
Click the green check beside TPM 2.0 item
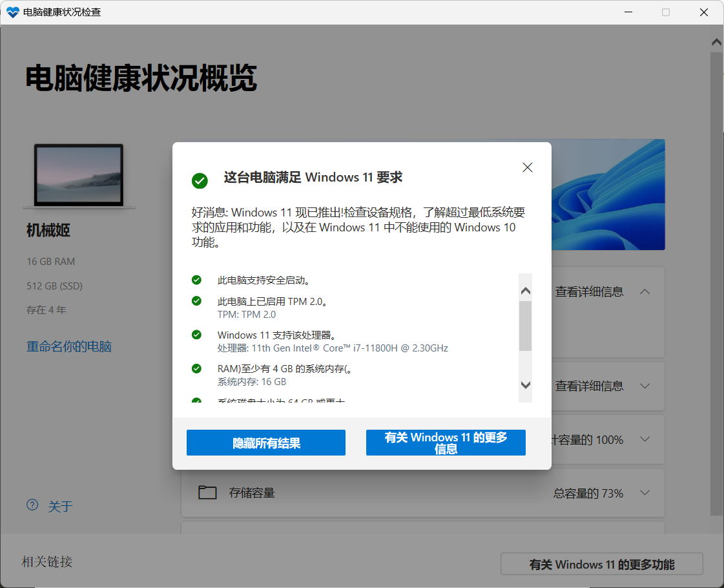pyautogui.click(x=196, y=300)
